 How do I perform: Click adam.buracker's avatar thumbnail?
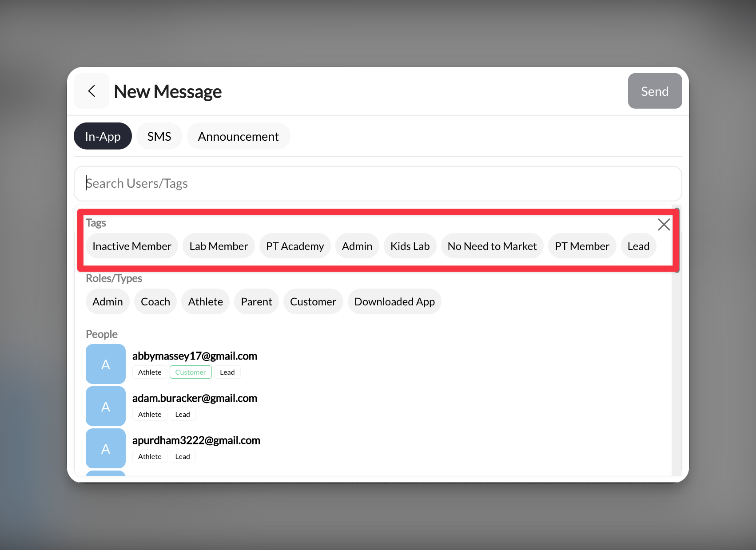point(105,406)
